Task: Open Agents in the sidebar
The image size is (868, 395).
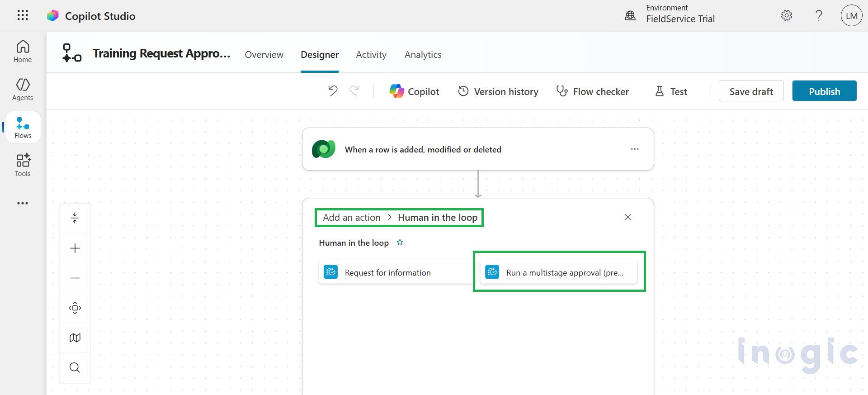Action: pyautogui.click(x=23, y=89)
